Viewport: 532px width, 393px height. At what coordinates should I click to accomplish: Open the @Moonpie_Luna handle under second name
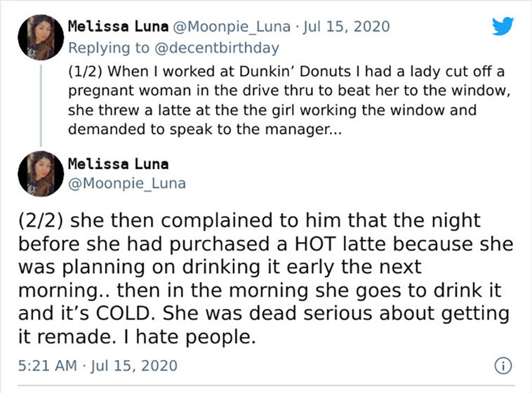tap(127, 183)
